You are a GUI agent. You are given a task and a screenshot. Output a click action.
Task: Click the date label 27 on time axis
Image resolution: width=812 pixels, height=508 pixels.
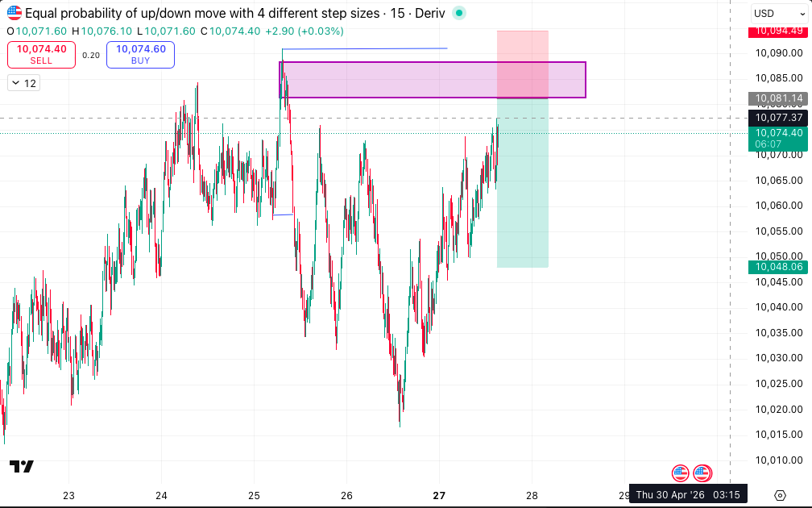coord(439,496)
